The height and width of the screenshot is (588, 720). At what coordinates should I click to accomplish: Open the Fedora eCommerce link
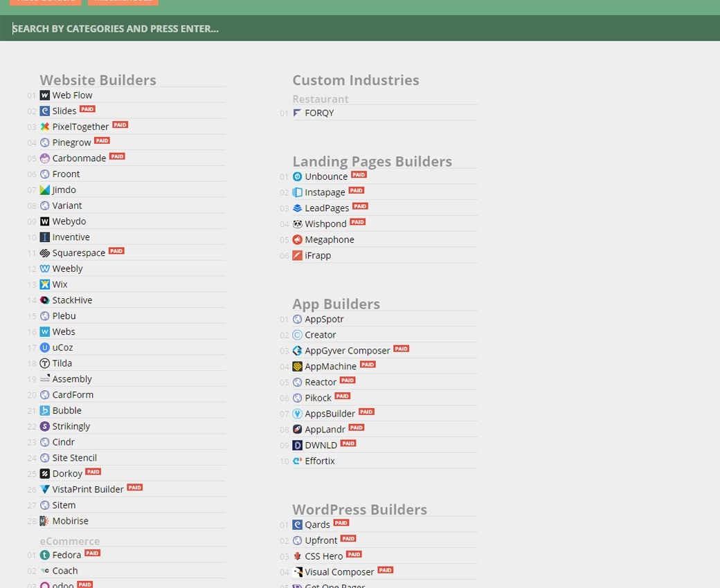(66, 555)
